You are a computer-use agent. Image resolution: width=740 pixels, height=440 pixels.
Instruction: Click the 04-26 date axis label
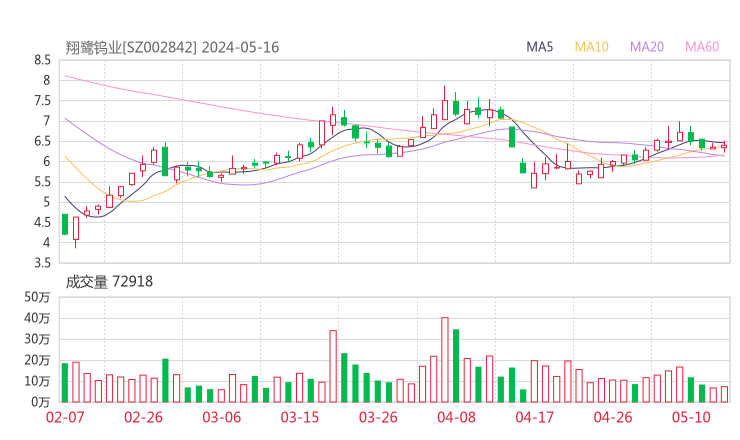coord(613,417)
